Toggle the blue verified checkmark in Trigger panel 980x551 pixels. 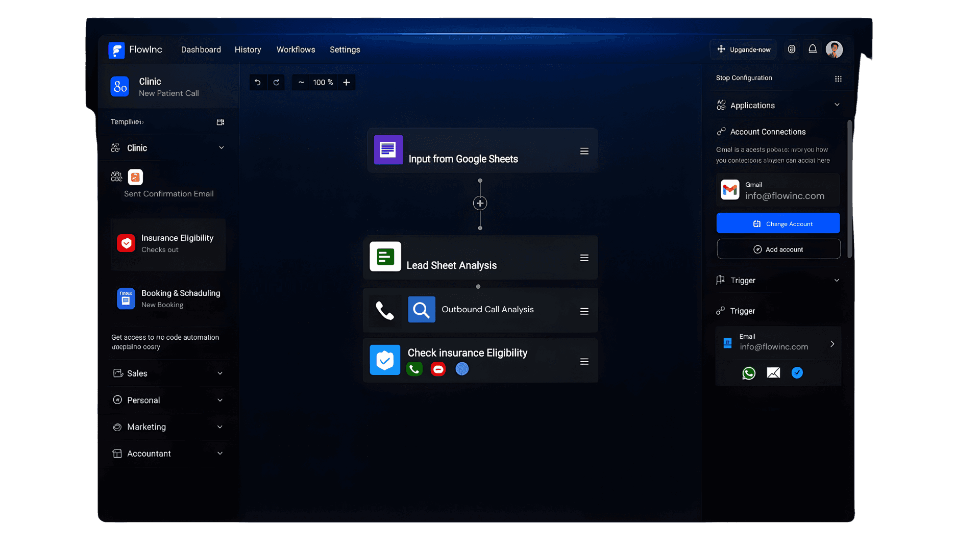point(797,373)
